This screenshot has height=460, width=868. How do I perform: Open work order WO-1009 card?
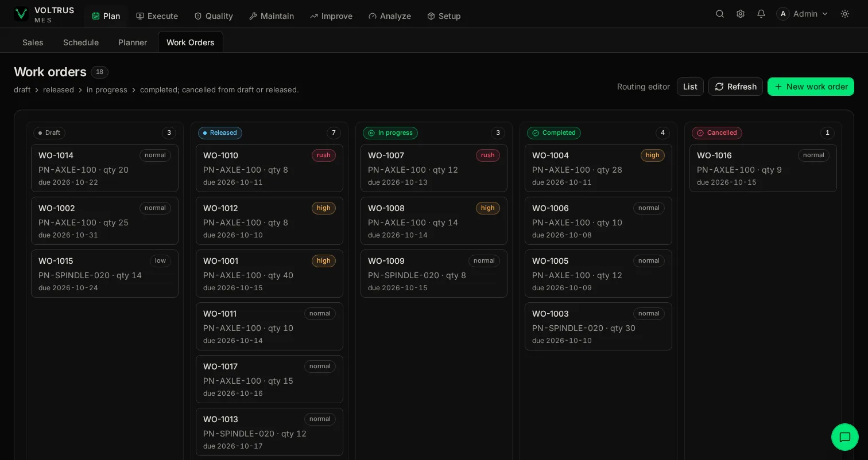click(x=434, y=274)
